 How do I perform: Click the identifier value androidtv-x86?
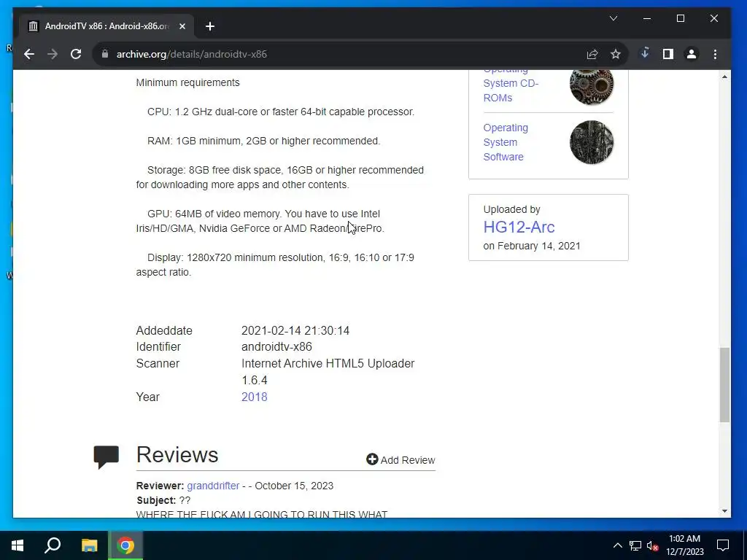276,346
